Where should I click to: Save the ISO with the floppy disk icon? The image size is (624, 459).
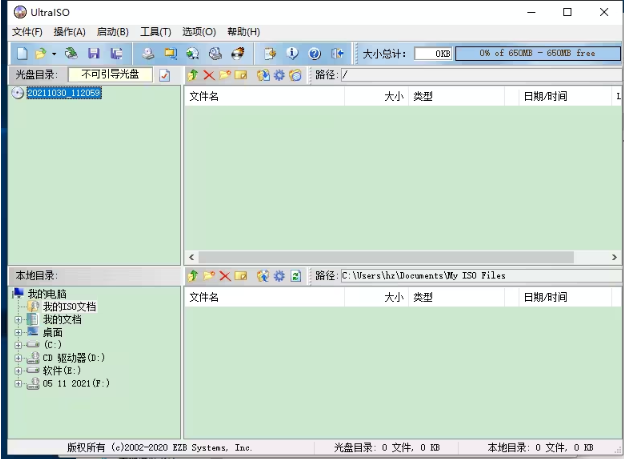pyautogui.click(x=94, y=53)
